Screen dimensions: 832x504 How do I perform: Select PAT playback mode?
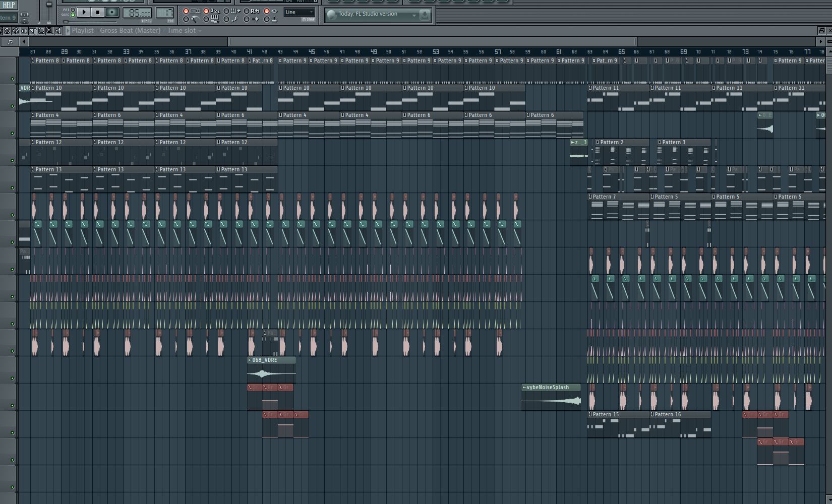(73, 10)
